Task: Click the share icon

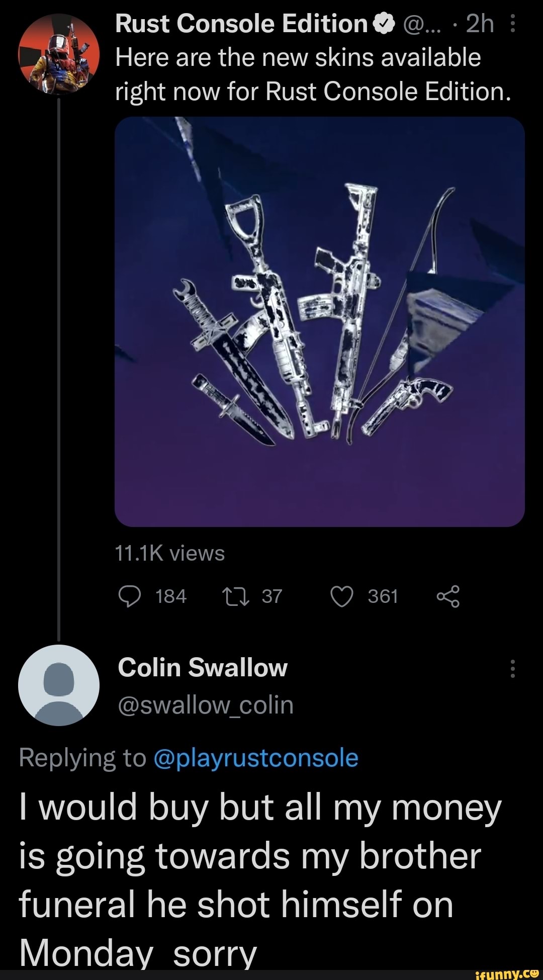Action: (x=447, y=597)
